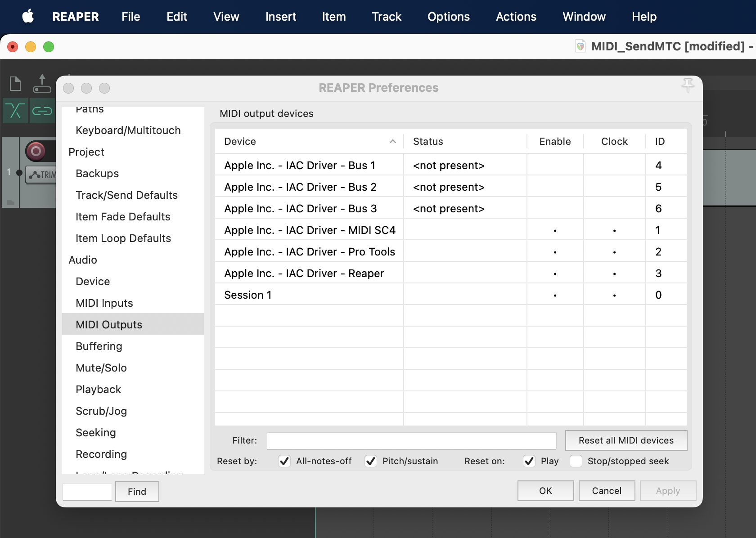Toggle the Pitch/sustain reset checkbox

370,461
